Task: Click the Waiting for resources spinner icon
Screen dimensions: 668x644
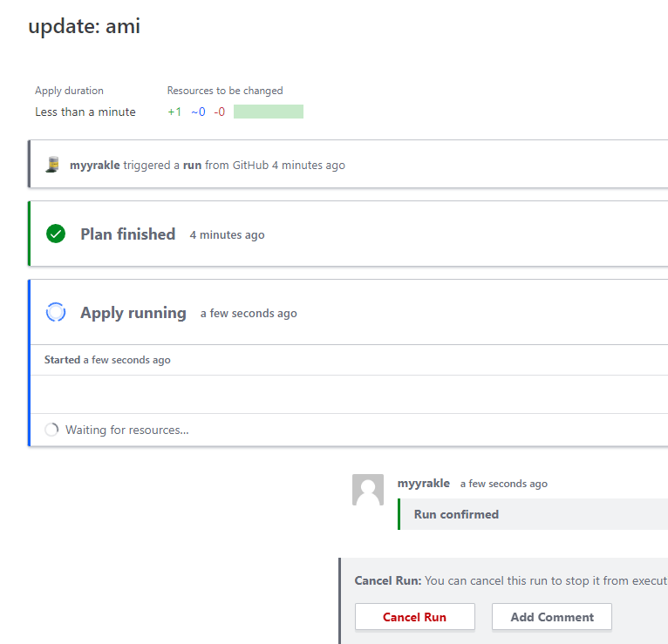Action: point(51,430)
